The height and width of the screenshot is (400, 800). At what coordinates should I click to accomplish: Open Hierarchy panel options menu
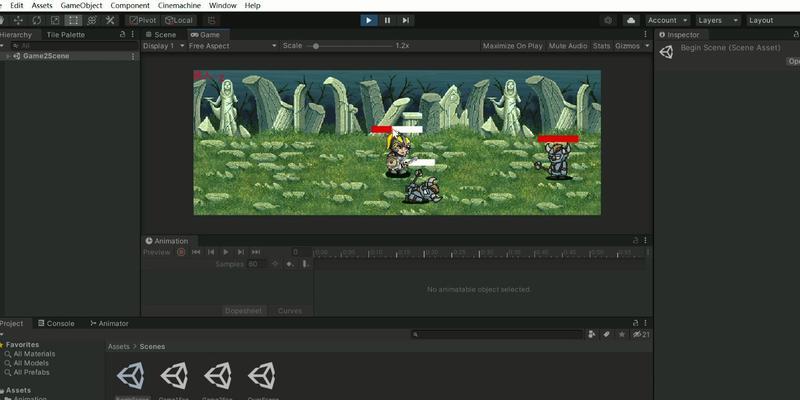click(x=133, y=34)
